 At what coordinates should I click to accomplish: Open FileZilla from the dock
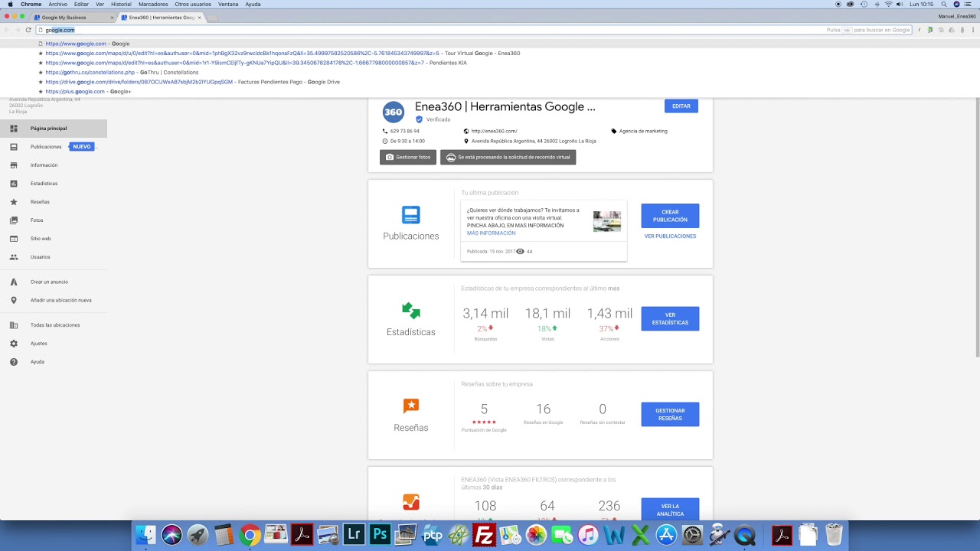(484, 534)
